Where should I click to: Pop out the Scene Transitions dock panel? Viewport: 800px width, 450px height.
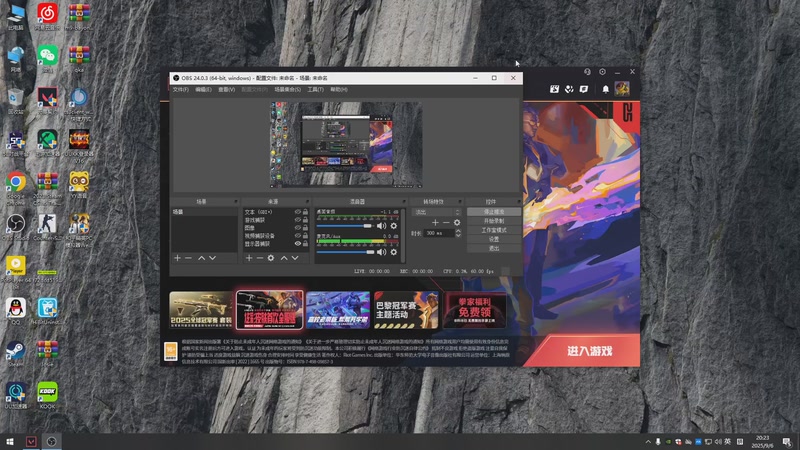(460, 202)
